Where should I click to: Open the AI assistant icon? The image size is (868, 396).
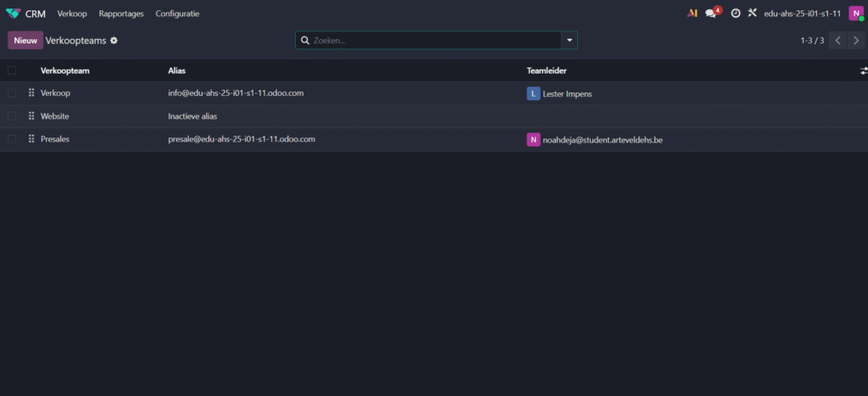(x=693, y=14)
